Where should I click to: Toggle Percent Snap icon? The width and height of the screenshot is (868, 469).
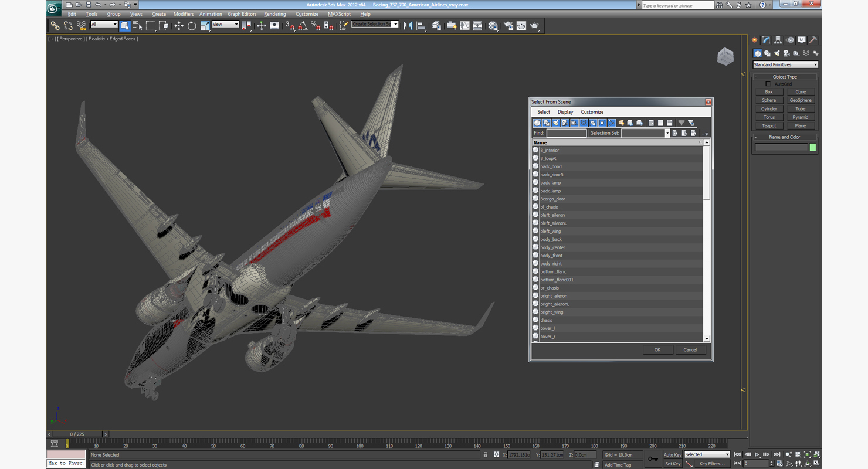pyautogui.click(x=316, y=25)
